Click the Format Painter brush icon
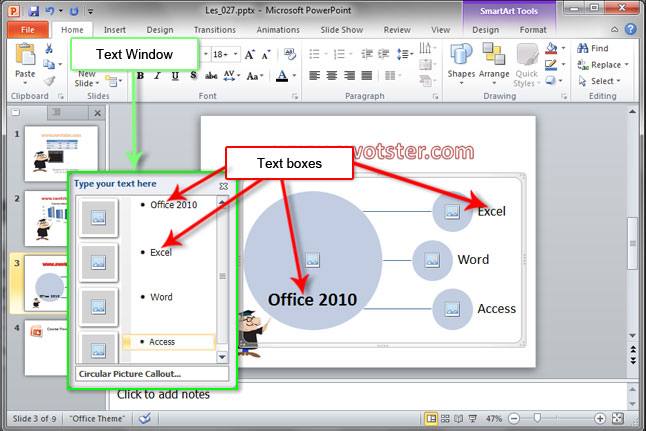Image resolution: width=646 pixels, height=431 pixels. point(49,80)
